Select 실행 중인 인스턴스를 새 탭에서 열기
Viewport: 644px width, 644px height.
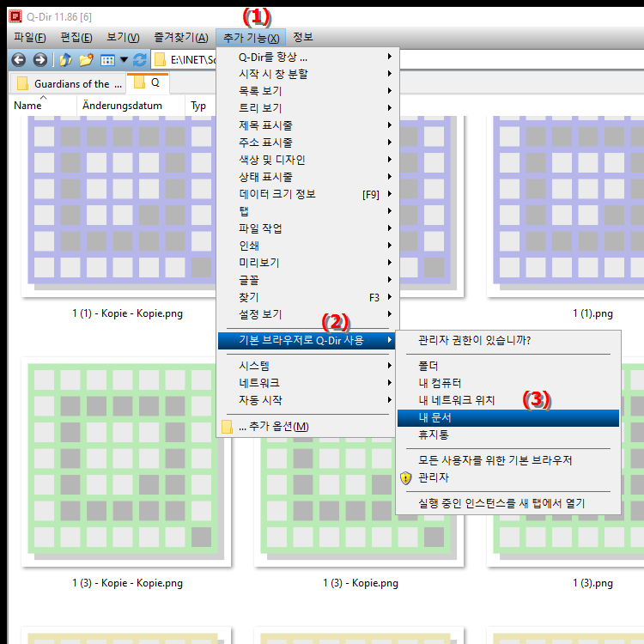[x=508, y=503]
